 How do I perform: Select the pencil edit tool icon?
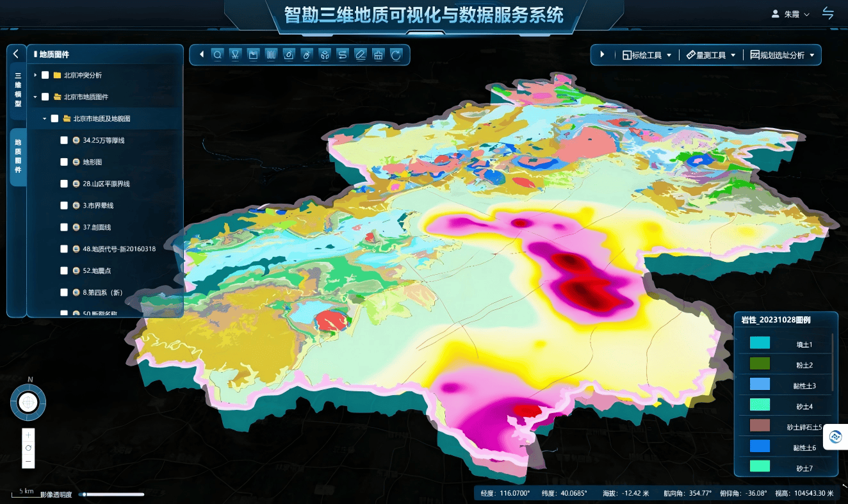361,55
